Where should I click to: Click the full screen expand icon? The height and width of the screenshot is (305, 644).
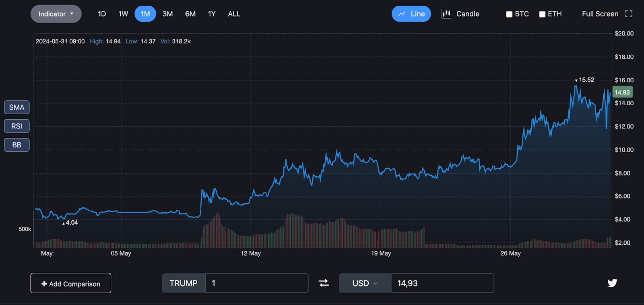point(629,14)
